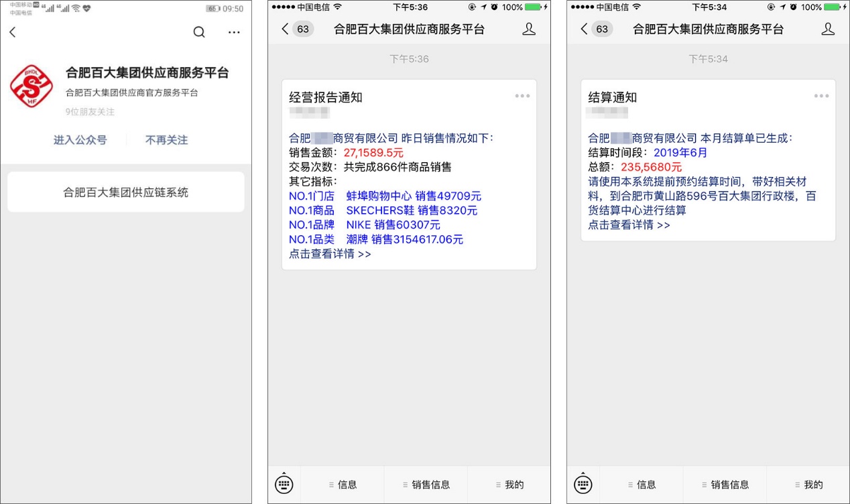Switch to keyboard input in the middle chat

(284, 485)
